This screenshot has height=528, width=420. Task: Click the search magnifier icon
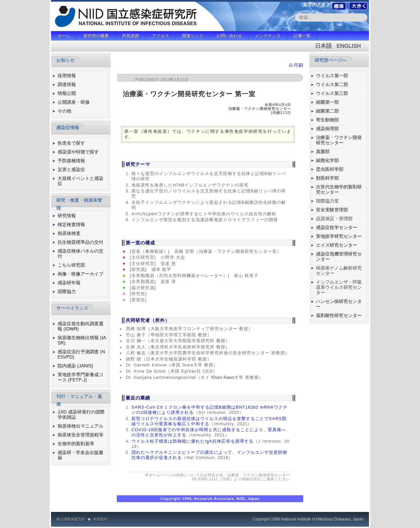click(x=361, y=18)
